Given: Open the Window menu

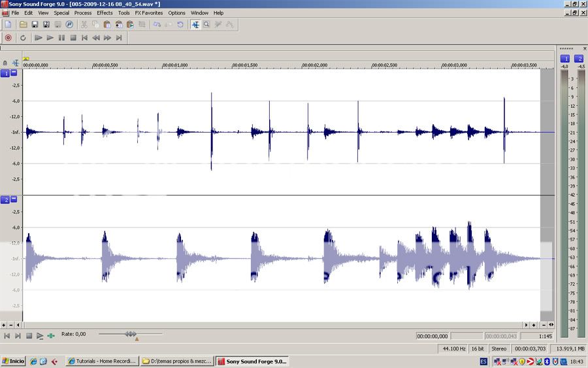Looking at the screenshot, I should (199, 13).
